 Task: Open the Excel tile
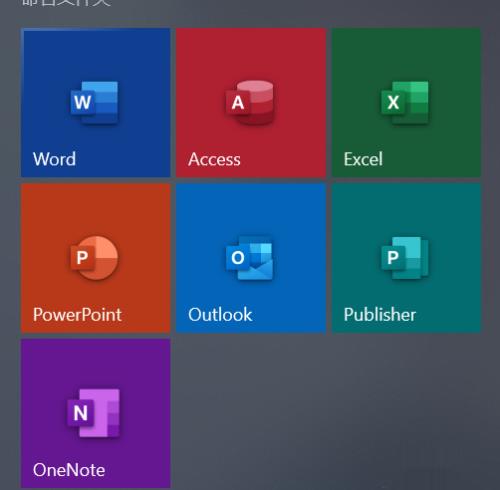click(x=406, y=103)
